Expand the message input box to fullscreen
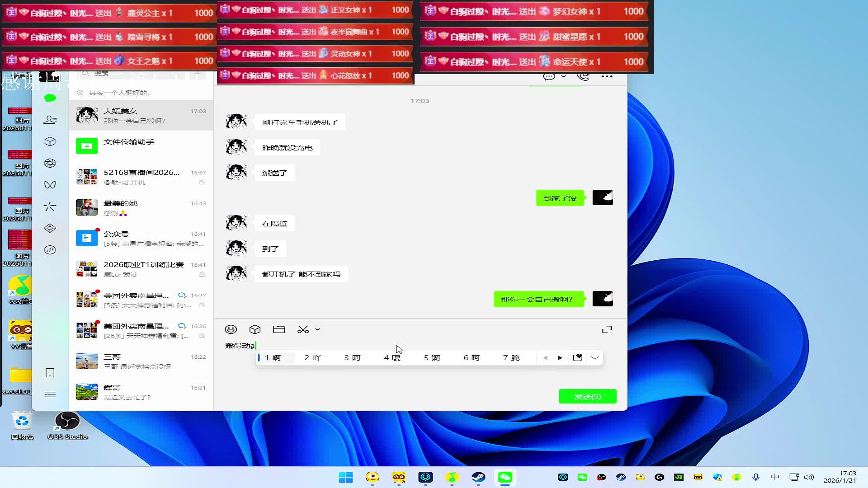The height and width of the screenshot is (488, 868). point(607,329)
